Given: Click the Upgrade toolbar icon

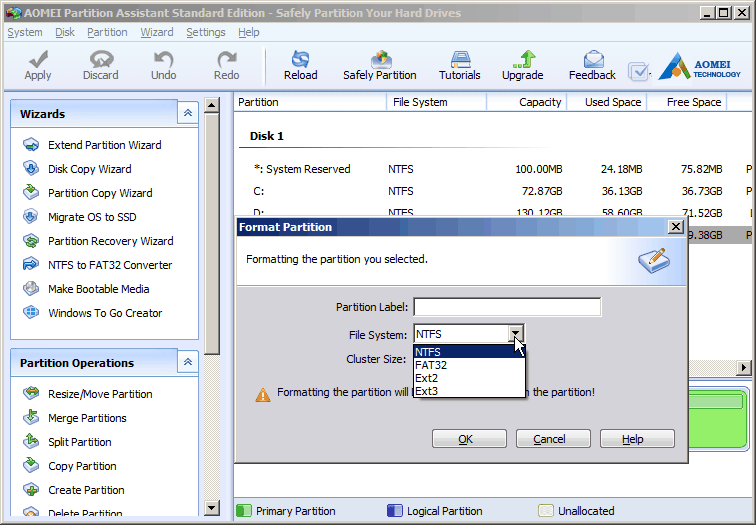Looking at the screenshot, I should [x=524, y=59].
